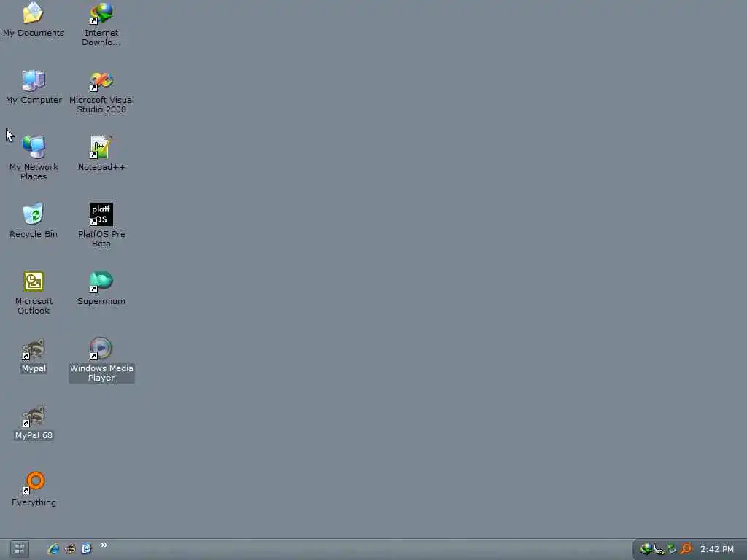This screenshot has height=560, width=747.
Task: Select the Mypal raccoon shortcut
Action: click(x=34, y=356)
